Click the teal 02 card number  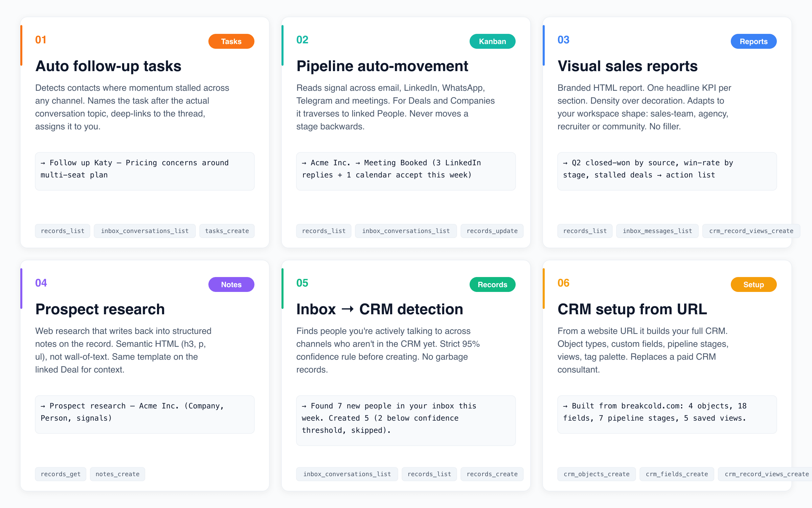[302, 40]
